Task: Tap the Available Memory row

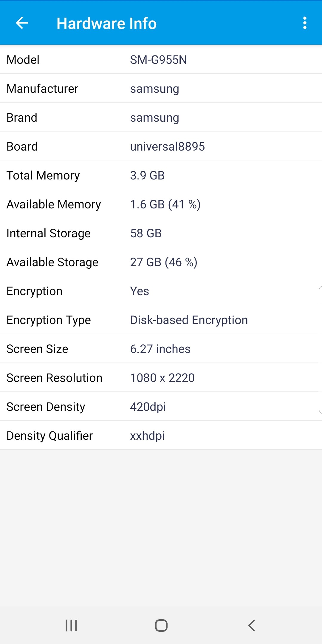Action: (x=161, y=204)
